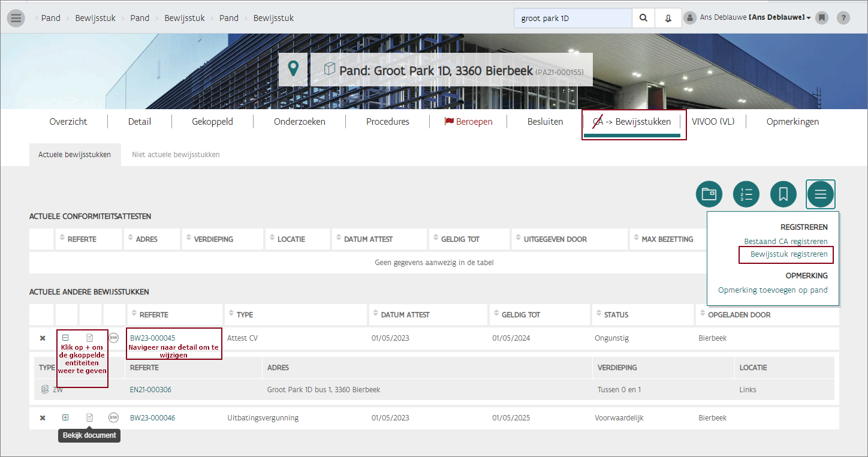Open the folder round button
Viewport: 868px width, 457px height.
(709, 194)
